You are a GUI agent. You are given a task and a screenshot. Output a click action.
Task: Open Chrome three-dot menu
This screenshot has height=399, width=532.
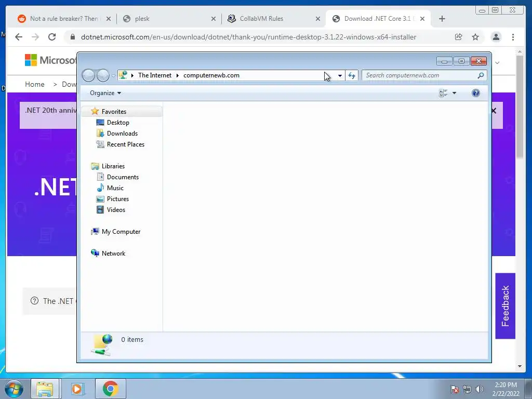(513, 37)
